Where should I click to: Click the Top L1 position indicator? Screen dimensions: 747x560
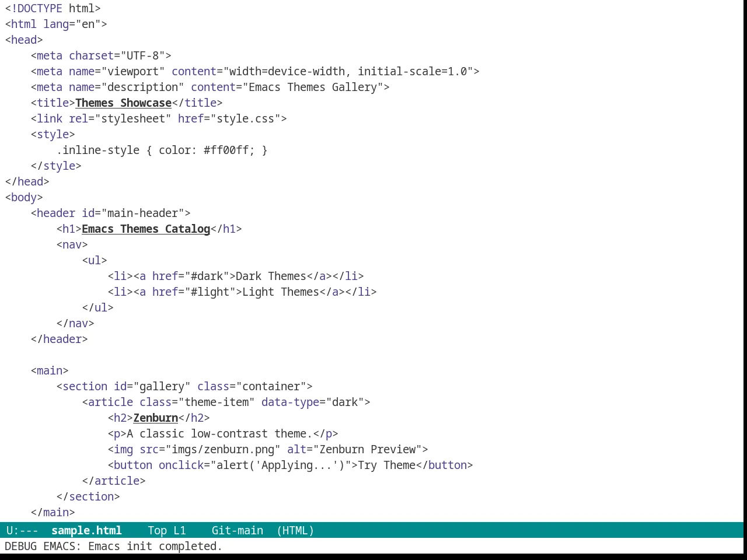point(166,530)
